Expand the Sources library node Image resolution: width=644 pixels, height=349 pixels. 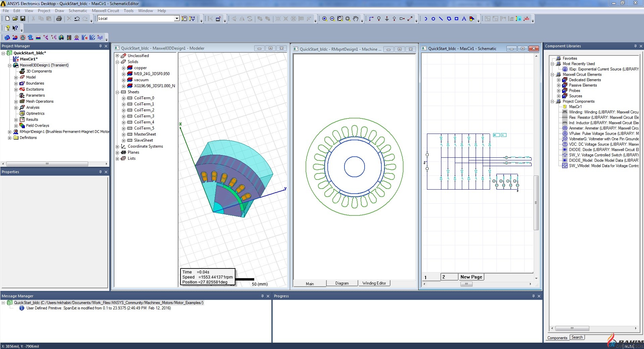[x=559, y=96]
